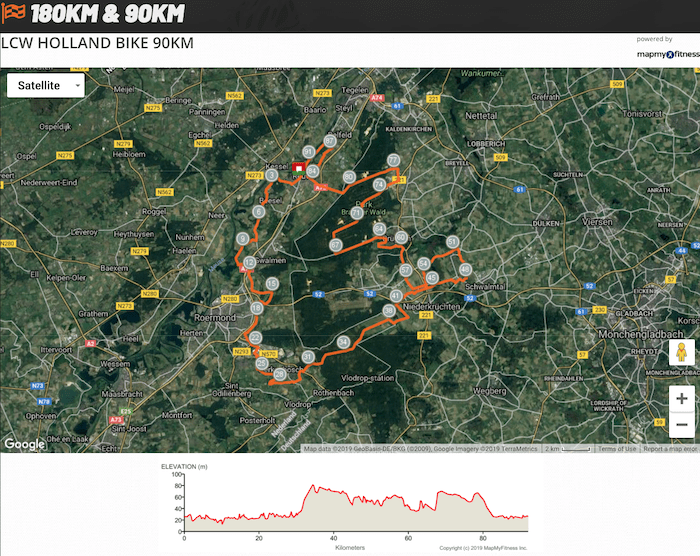Screen dimensions: 700x556
Task: Open the Terms of Use link
Action: [616, 449]
